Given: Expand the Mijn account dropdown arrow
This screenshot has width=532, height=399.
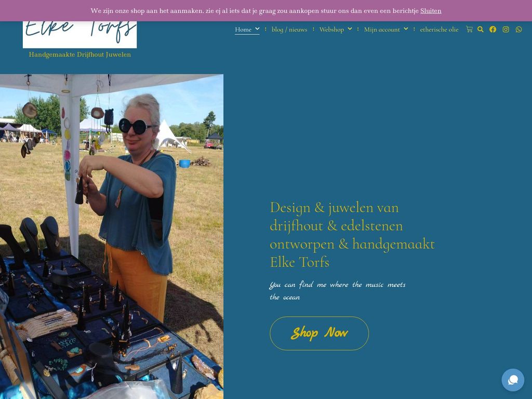Looking at the screenshot, I should tap(406, 29).
